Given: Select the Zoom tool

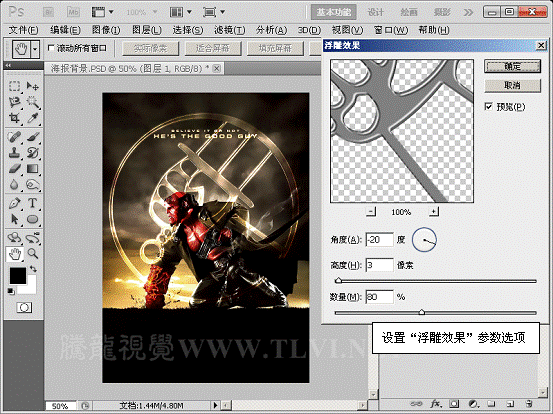Looking at the screenshot, I should point(32,254).
